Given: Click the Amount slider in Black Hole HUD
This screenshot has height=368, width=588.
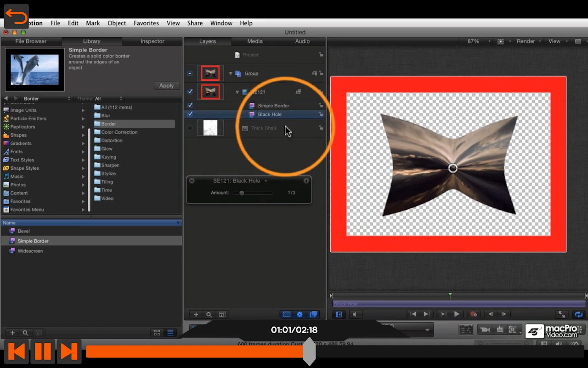Looking at the screenshot, I should coord(242,193).
